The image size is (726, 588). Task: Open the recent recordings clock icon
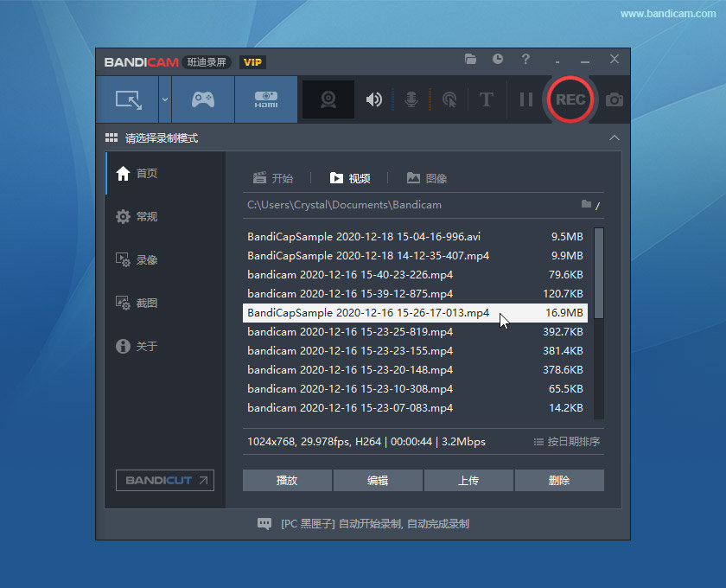(497, 60)
